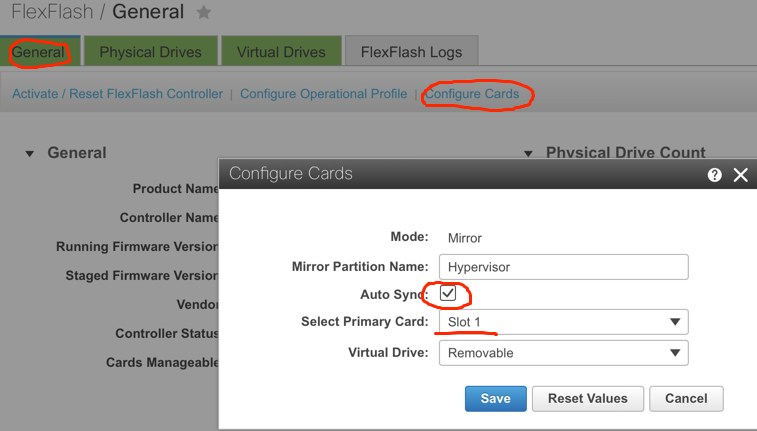Uncheck the Auto Sync checkbox
This screenshot has width=757, height=431.
click(x=448, y=293)
